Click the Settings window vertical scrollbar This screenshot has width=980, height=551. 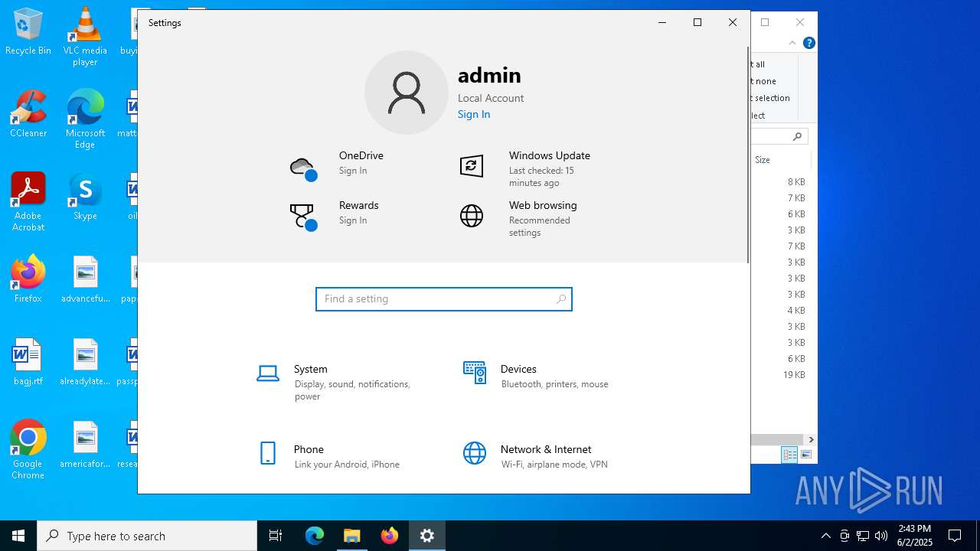(x=748, y=154)
